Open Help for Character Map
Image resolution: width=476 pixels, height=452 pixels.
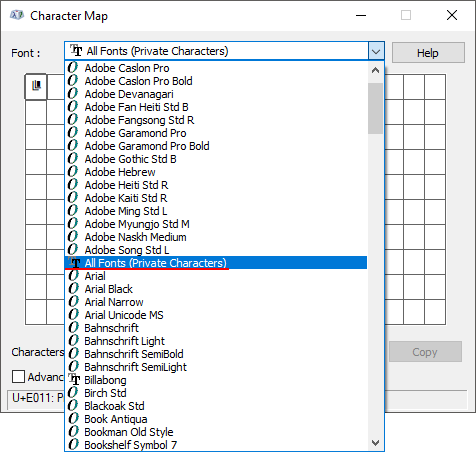point(428,53)
